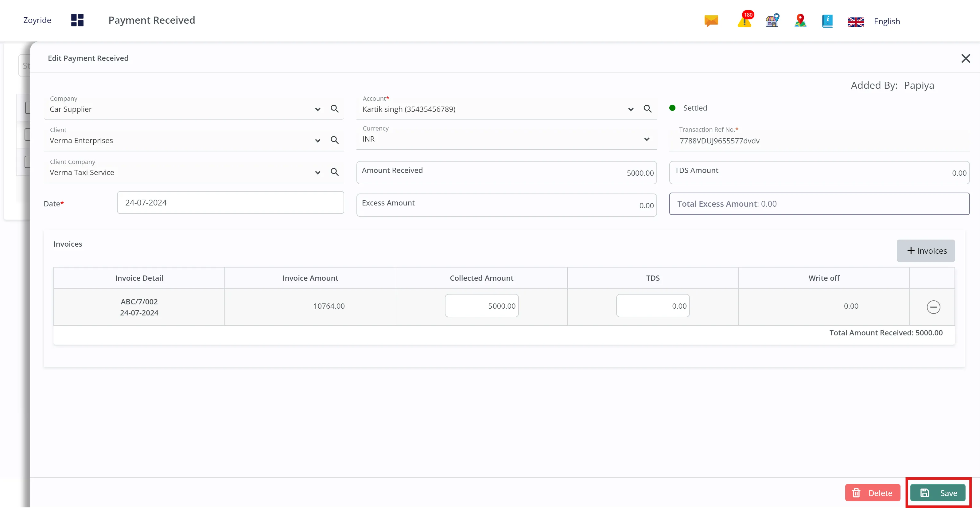Open the dashboard grid menu icon
Image resolution: width=980 pixels, height=508 pixels.
(x=77, y=20)
